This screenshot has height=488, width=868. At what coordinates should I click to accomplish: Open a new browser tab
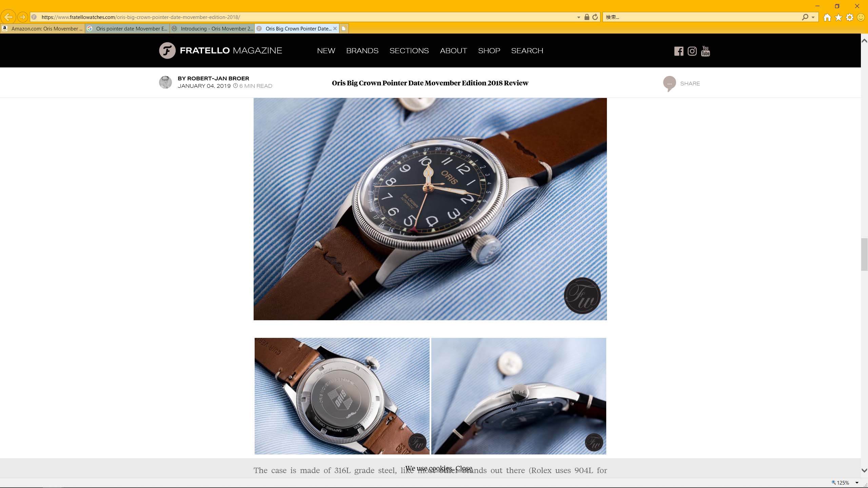click(x=344, y=29)
